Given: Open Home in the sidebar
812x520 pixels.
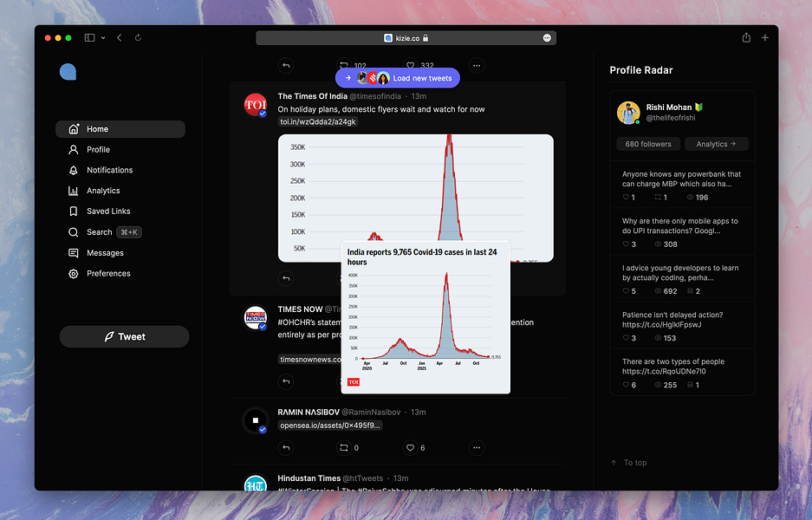Looking at the screenshot, I should [120, 129].
